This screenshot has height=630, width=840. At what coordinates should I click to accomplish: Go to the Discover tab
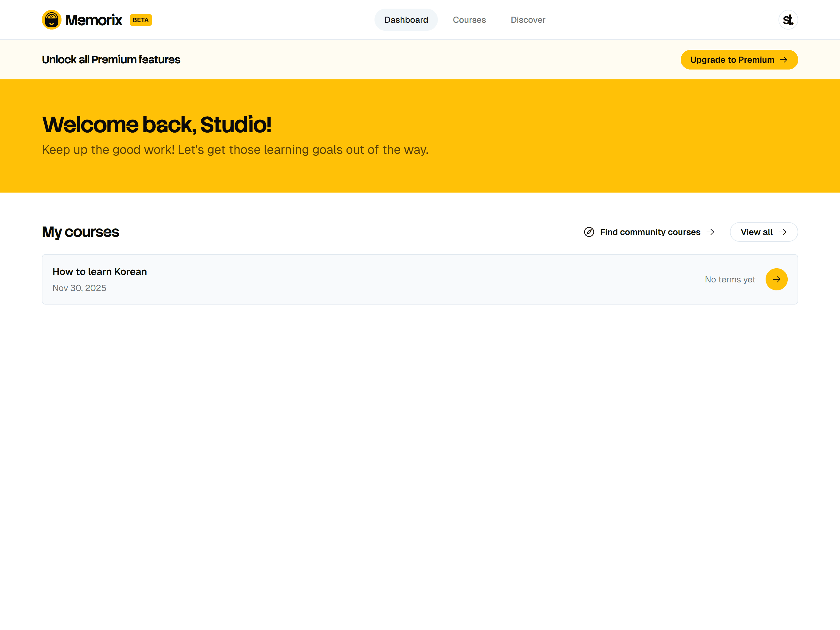click(x=528, y=20)
